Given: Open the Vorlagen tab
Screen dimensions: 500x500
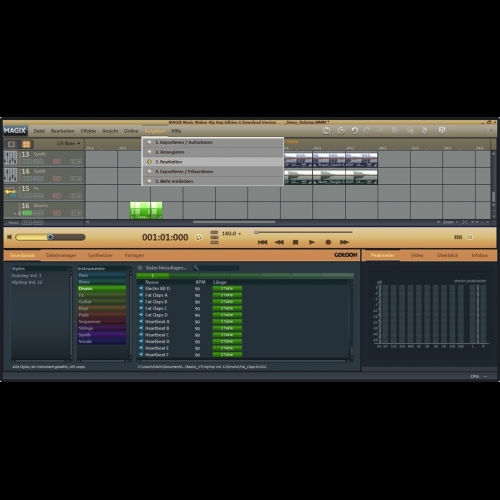Looking at the screenshot, I should (x=134, y=255).
